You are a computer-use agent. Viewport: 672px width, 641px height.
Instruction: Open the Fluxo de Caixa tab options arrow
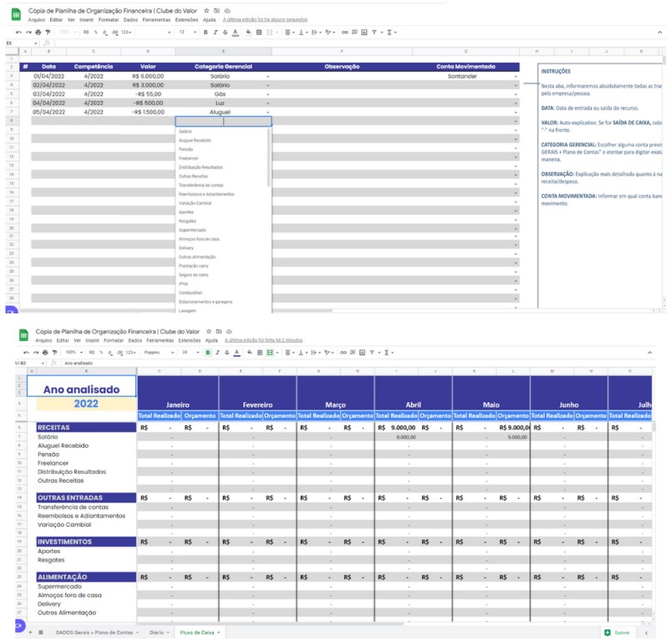click(x=219, y=633)
